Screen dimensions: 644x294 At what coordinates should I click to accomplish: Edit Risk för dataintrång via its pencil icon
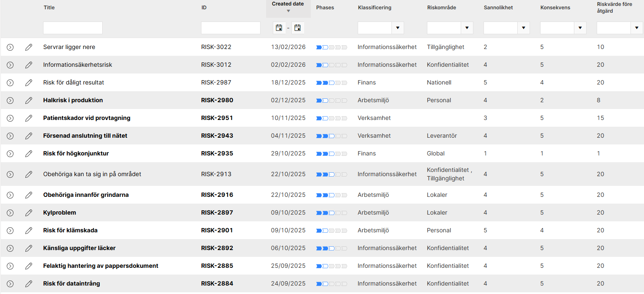(x=29, y=283)
